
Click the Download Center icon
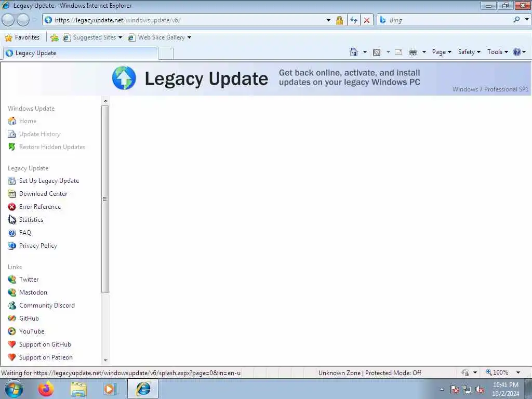coord(12,194)
